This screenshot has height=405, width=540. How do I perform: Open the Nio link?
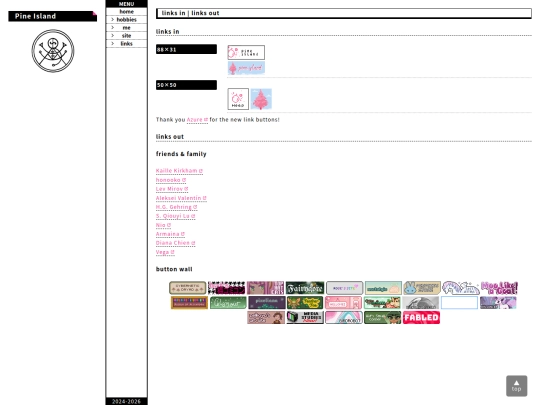click(x=163, y=225)
